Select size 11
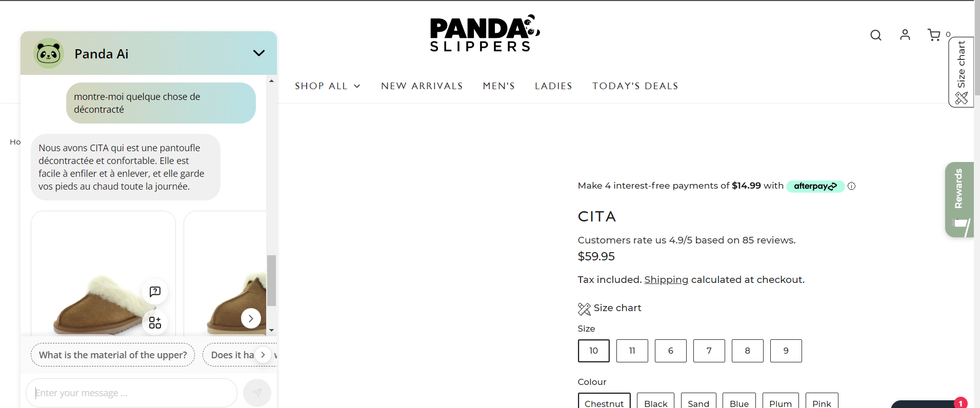 [x=632, y=351]
